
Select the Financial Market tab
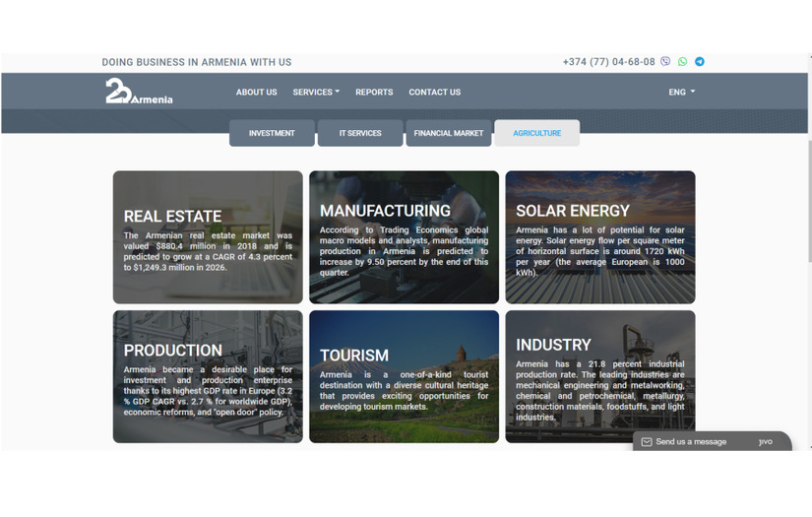tap(449, 133)
